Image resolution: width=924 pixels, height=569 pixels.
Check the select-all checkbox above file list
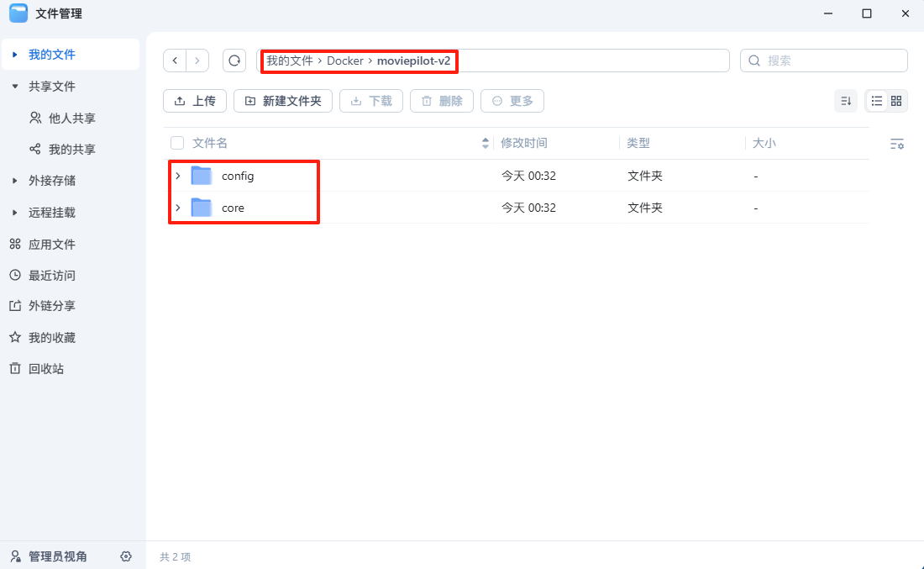(176, 143)
